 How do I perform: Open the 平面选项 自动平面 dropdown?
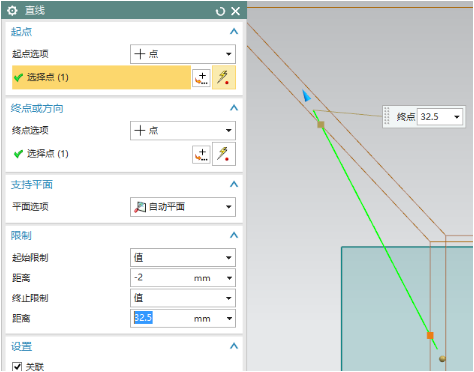click(183, 207)
